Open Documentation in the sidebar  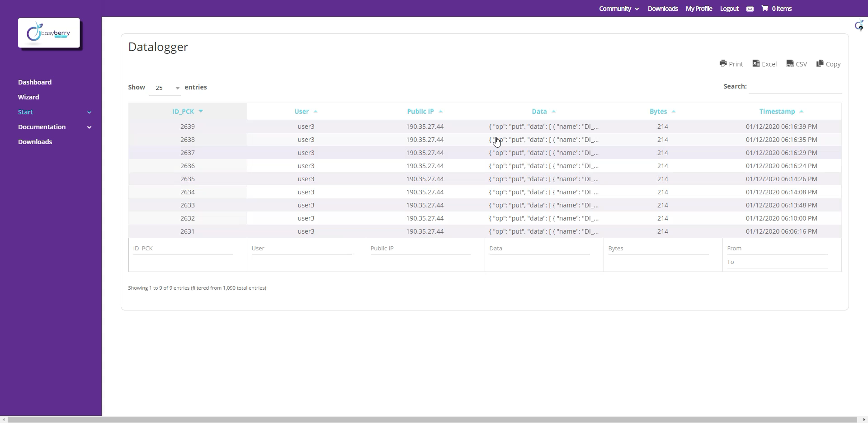click(42, 127)
